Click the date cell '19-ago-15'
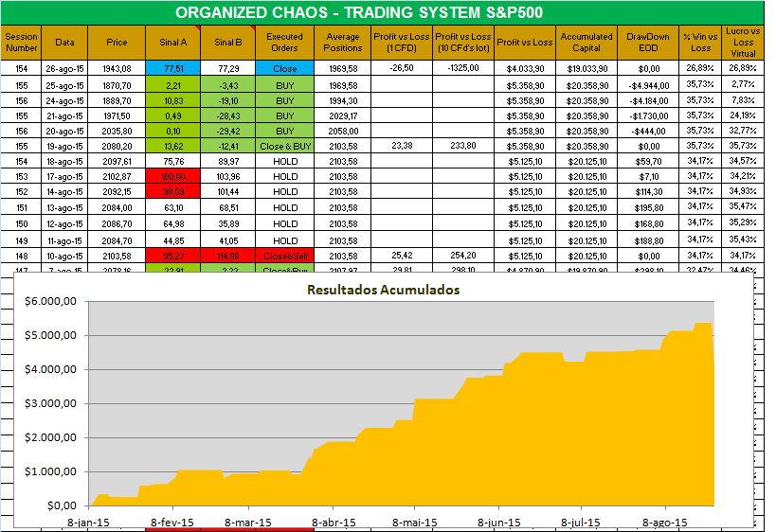 (64, 146)
